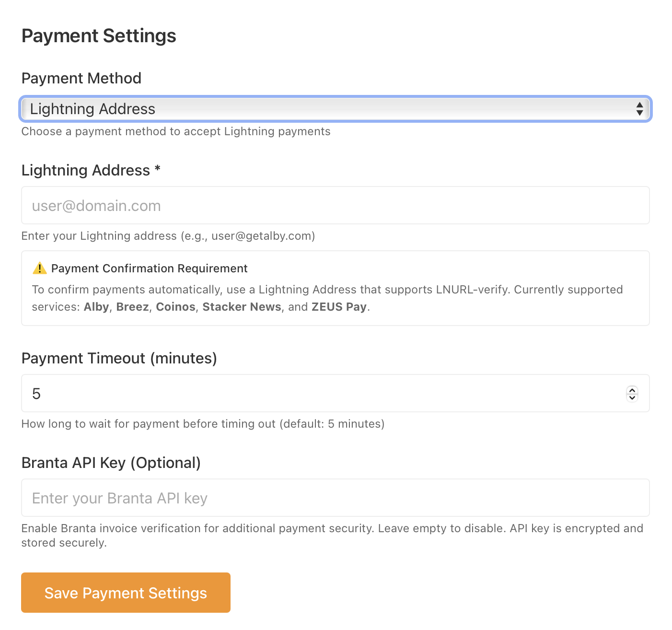Click the Payment Method label
The image size is (672, 630).
[81, 78]
